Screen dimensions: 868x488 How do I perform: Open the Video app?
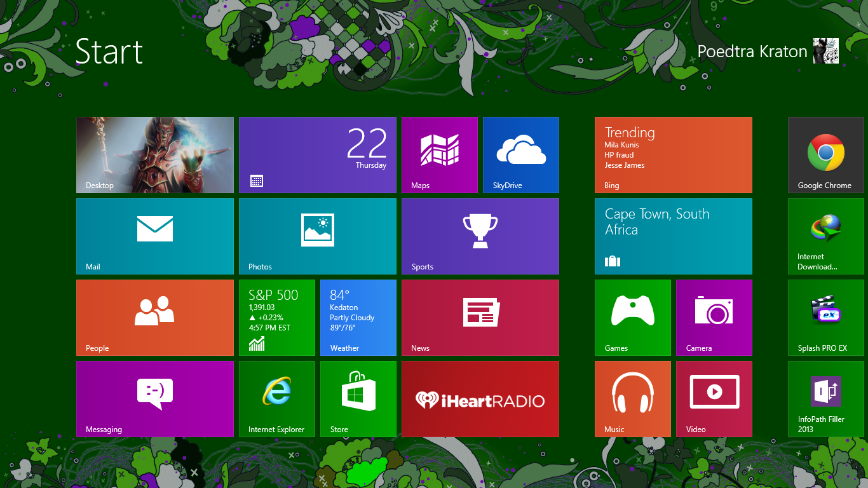point(714,398)
